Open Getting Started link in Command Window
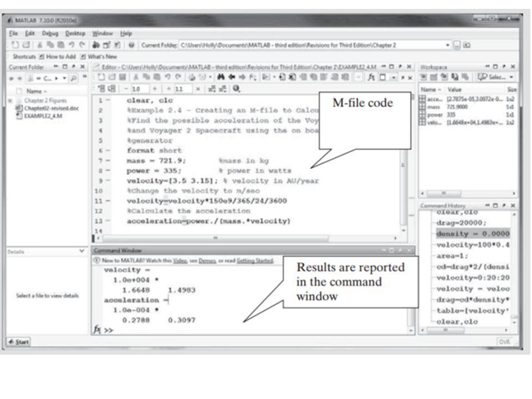 pos(255,260)
